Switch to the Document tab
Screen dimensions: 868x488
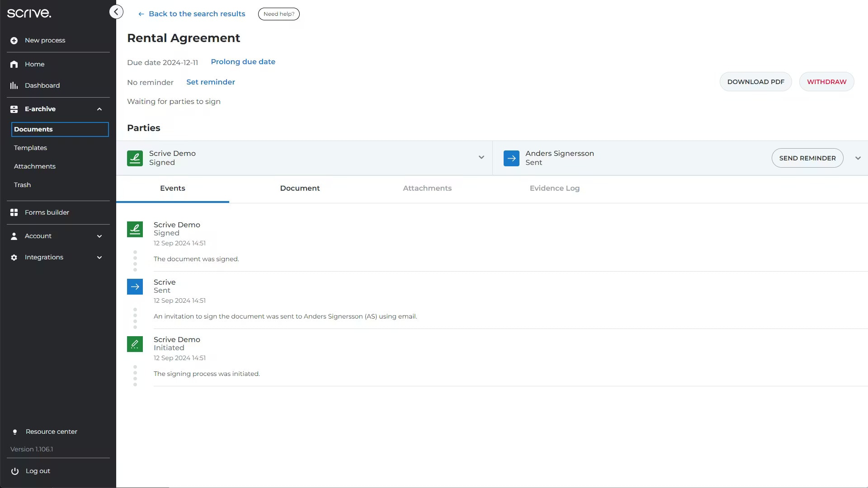click(300, 188)
